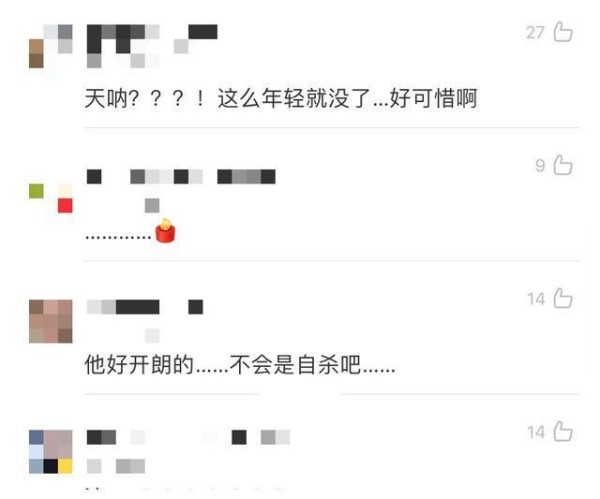Tap the red candle emoji
Viewport: 600px width, 499px height.
click(165, 230)
